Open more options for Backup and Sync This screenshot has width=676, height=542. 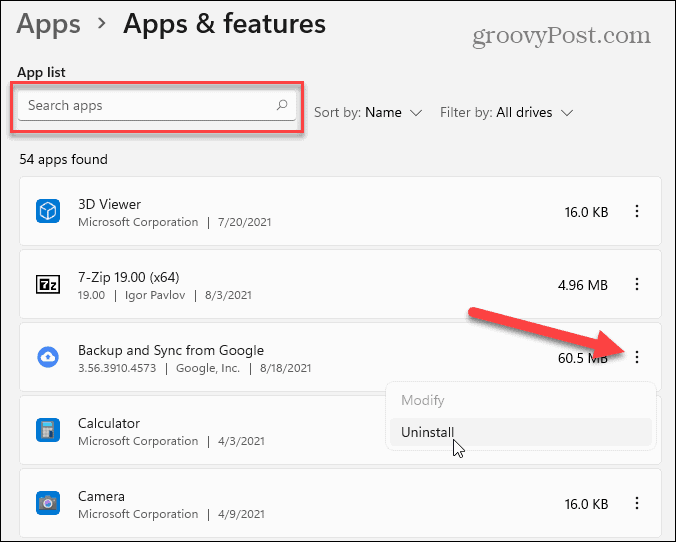pyautogui.click(x=637, y=357)
